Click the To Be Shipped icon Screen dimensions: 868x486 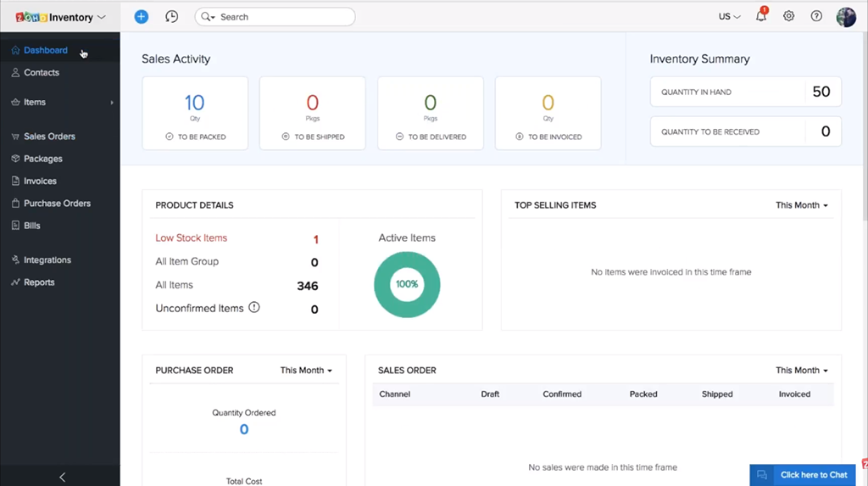tap(286, 137)
